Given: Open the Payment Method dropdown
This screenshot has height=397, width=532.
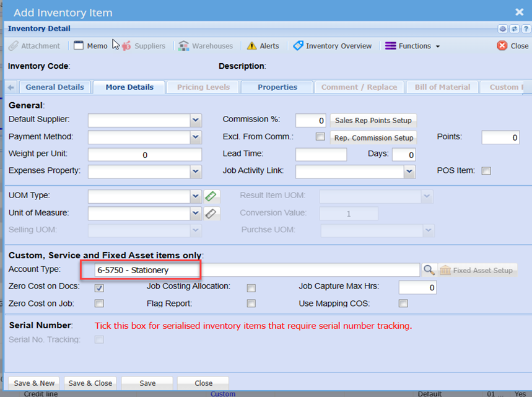Looking at the screenshot, I should [196, 137].
